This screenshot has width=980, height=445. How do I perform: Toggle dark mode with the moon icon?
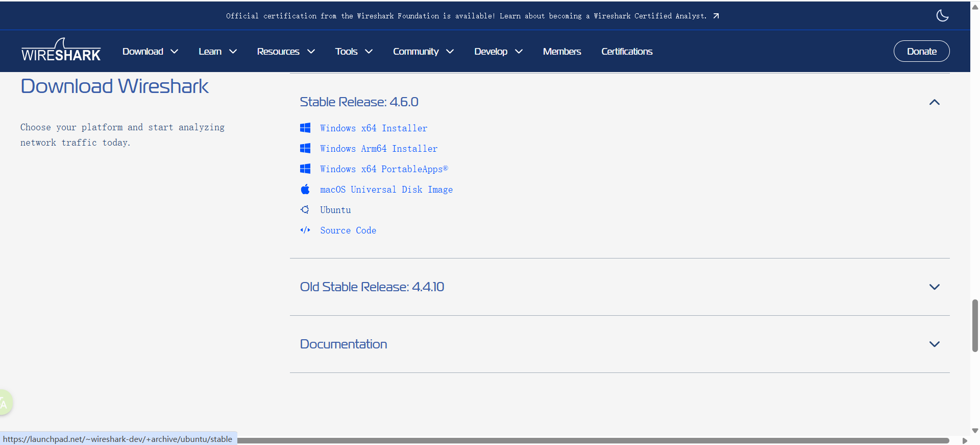tap(942, 16)
